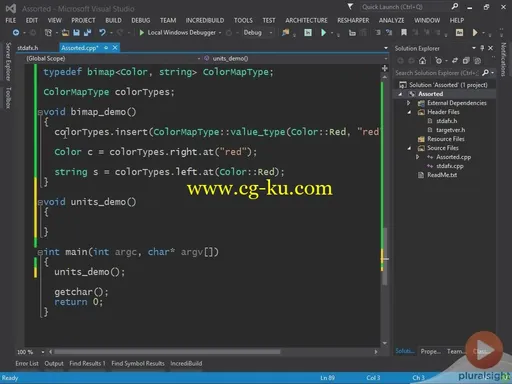Collapse the main function outline
The image size is (512, 384).
click(40, 252)
